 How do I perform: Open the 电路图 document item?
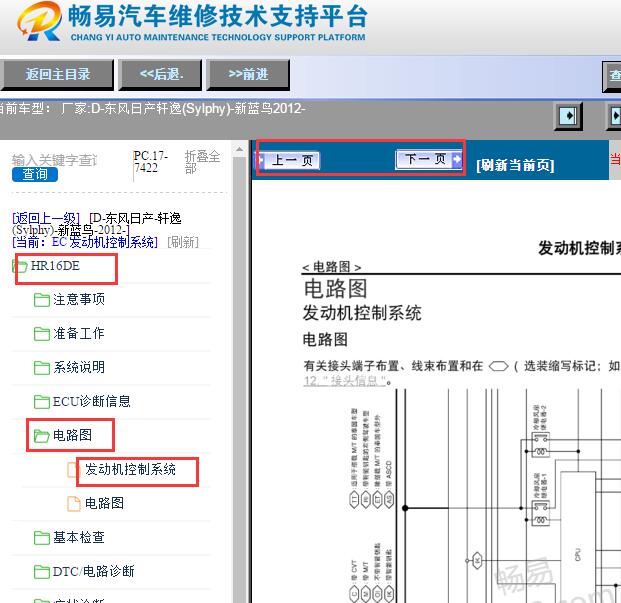point(105,504)
